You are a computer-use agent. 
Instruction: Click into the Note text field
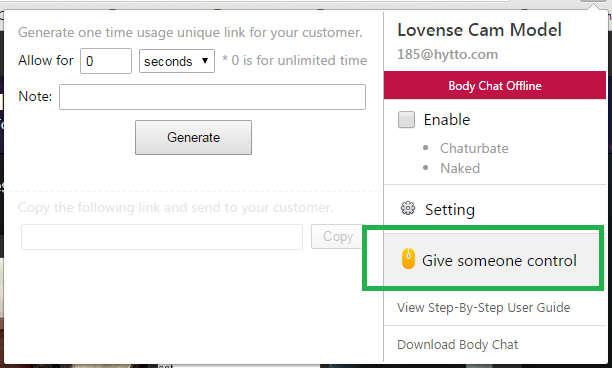(212, 97)
